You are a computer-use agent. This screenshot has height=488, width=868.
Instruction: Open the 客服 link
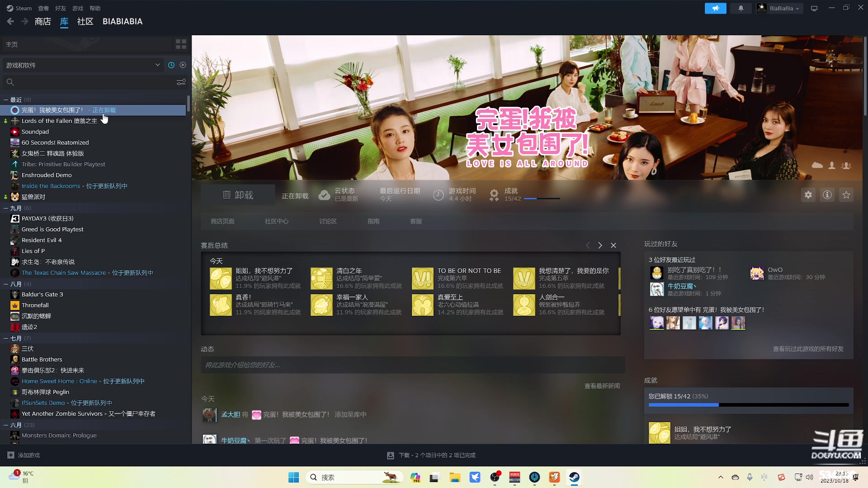416,221
